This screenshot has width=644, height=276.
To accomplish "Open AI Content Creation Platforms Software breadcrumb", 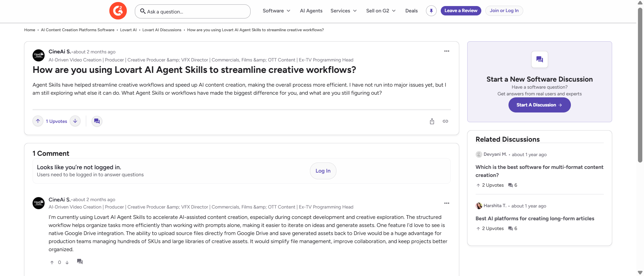I will tap(77, 30).
